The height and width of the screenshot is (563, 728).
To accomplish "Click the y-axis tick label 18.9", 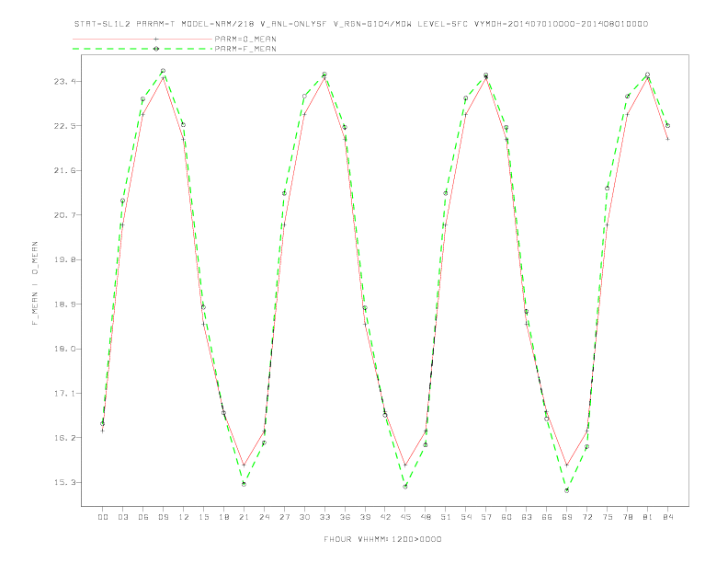I will coord(64,304).
